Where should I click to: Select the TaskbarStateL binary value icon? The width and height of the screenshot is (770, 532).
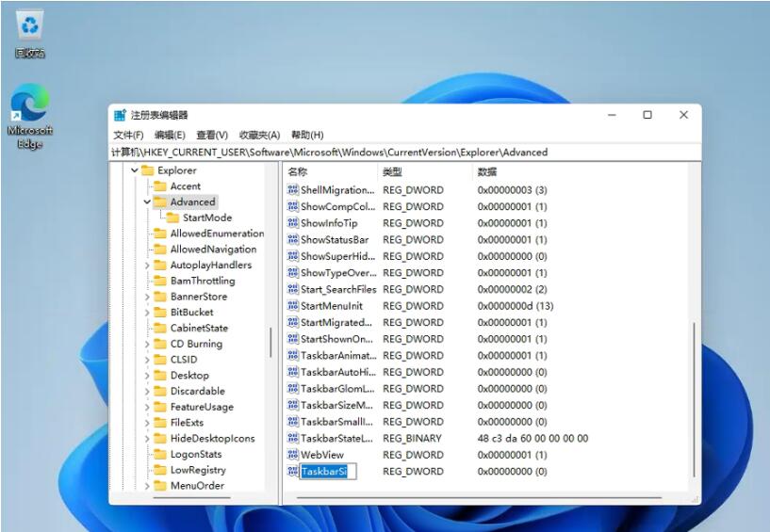tap(293, 438)
